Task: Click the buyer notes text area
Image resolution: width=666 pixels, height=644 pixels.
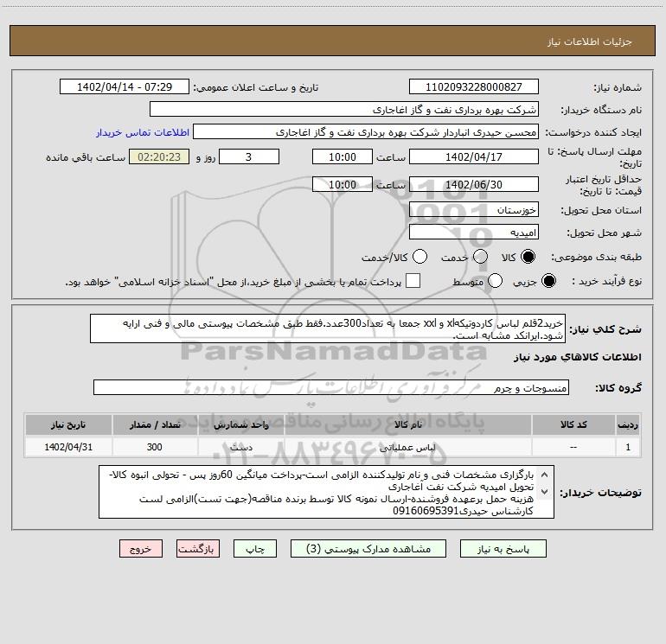Action: click(x=326, y=492)
